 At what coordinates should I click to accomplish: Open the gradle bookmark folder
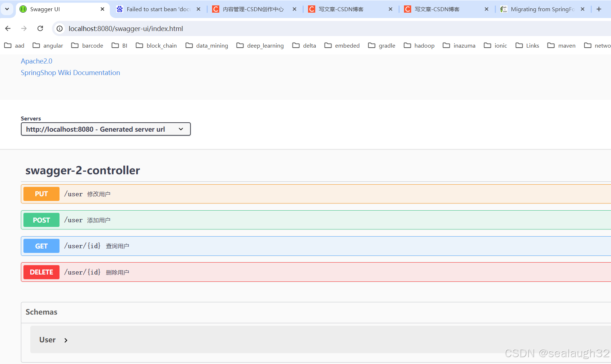point(382,45)
